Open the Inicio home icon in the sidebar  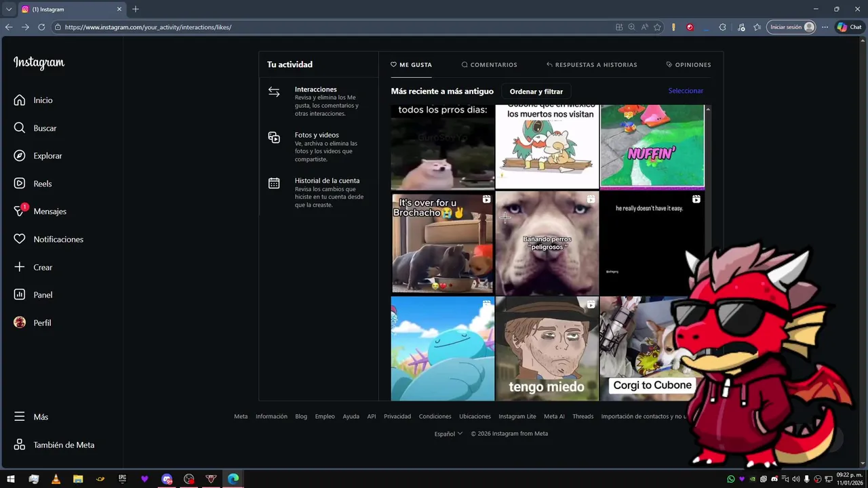point(20,100)
